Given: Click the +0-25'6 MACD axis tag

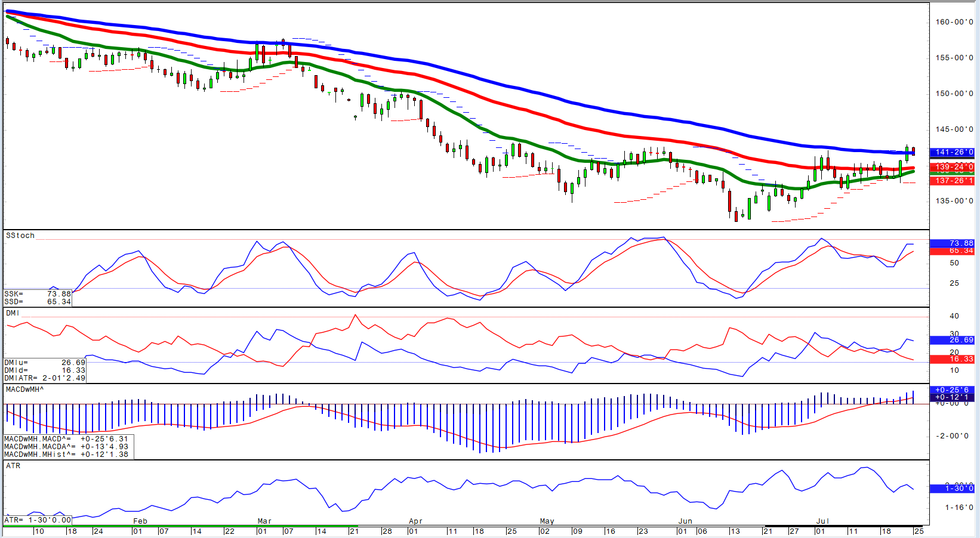Looking at the screenshot, I should (952, 390).
